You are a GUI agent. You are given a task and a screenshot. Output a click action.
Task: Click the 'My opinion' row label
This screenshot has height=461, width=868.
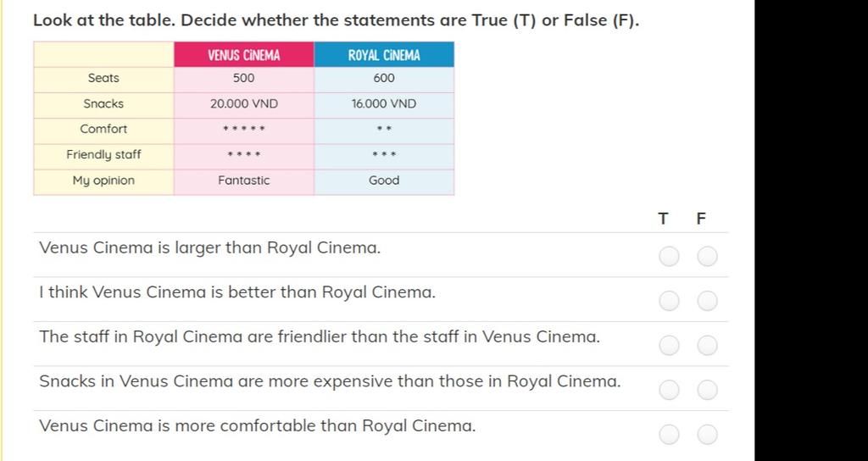[x=103, y=181]
